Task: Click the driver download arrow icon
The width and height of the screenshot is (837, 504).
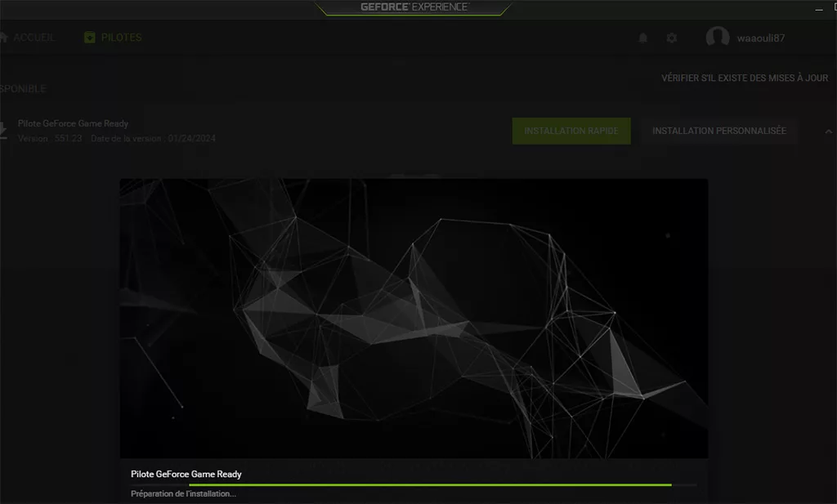Action: click(x=2, y=131)
